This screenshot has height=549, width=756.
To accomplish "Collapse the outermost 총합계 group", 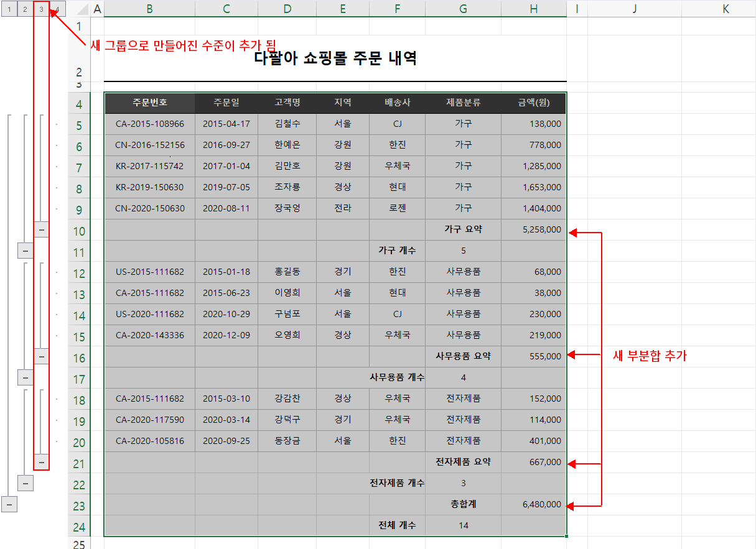I will [x=10, y=504].
